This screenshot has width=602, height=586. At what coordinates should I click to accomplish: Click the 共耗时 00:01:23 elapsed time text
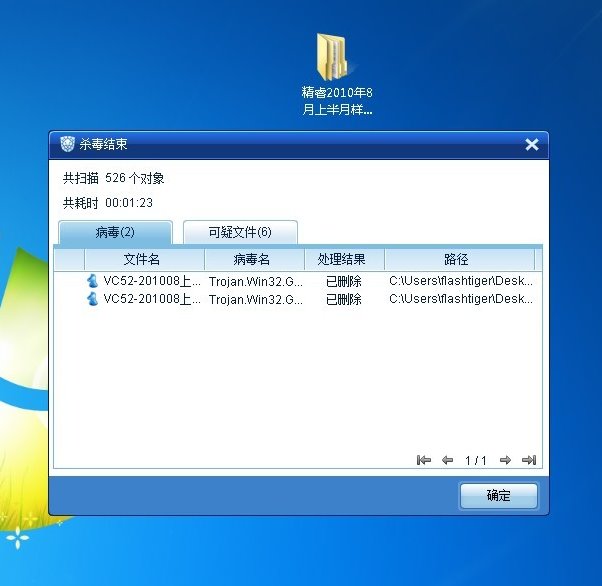pyautogui.click(x=108, y=202)
